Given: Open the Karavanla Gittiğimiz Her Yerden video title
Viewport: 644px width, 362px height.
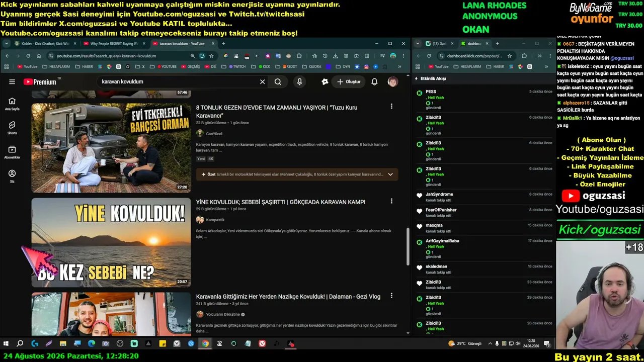Looking at the screenshot, I should tap(288, 297).
